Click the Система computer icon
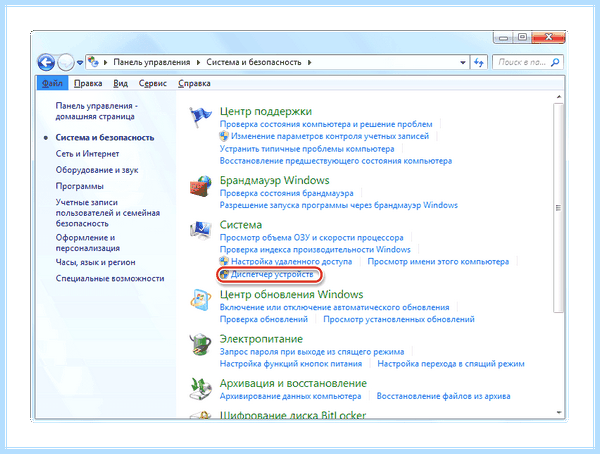The image size is (600, 454). tap(201, 230)
